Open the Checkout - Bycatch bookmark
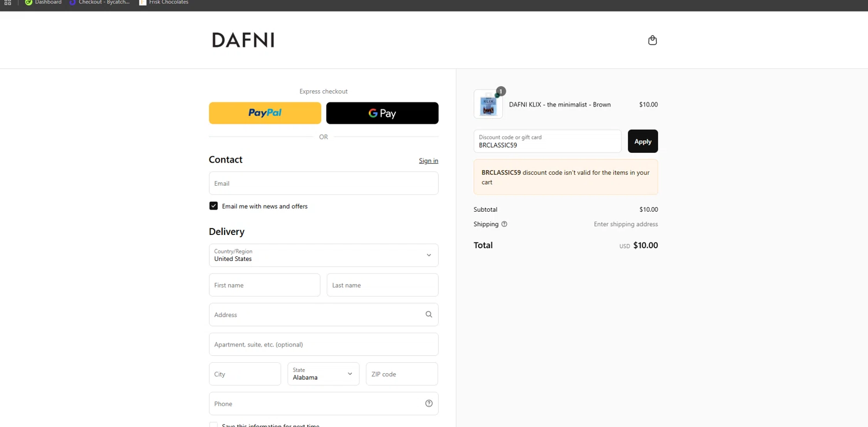Viewport: 868px width, 427px height. click(100, 2)
